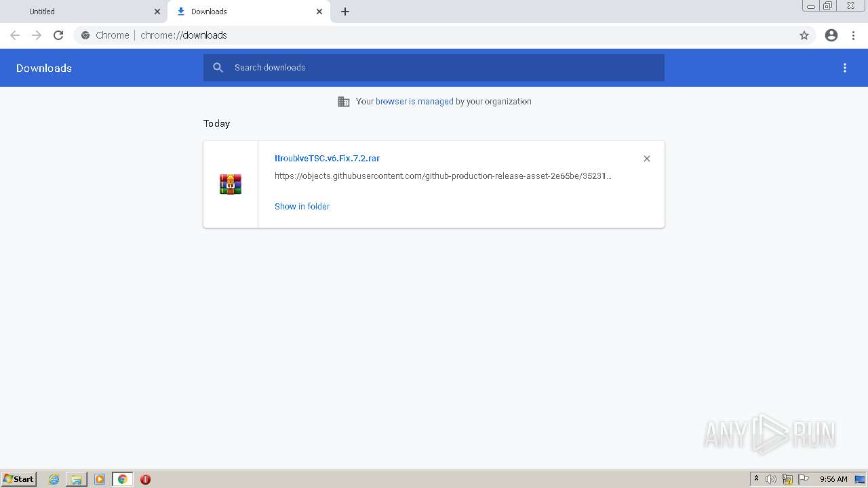Open Chrome's three-dot menu
The image size is (868, 488).
[x=853, y=35]
